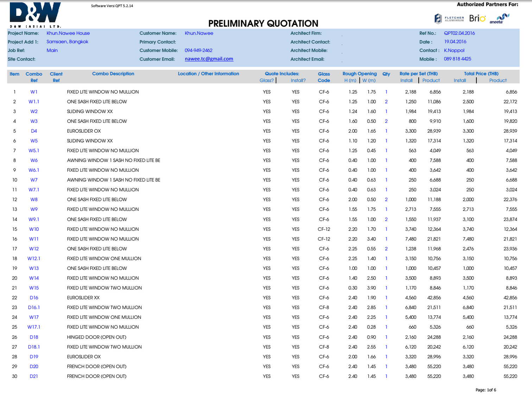Click item number 30 in the D21 row
Image resolution: width=532 pixels, height=398 pixels.
point(15,376)
